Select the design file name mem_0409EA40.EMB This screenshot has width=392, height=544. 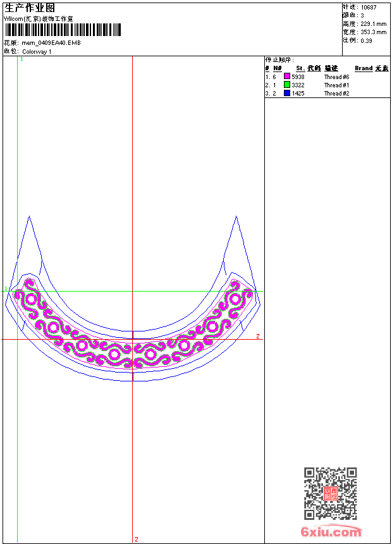pyautogui.click(x=51, y=43)
